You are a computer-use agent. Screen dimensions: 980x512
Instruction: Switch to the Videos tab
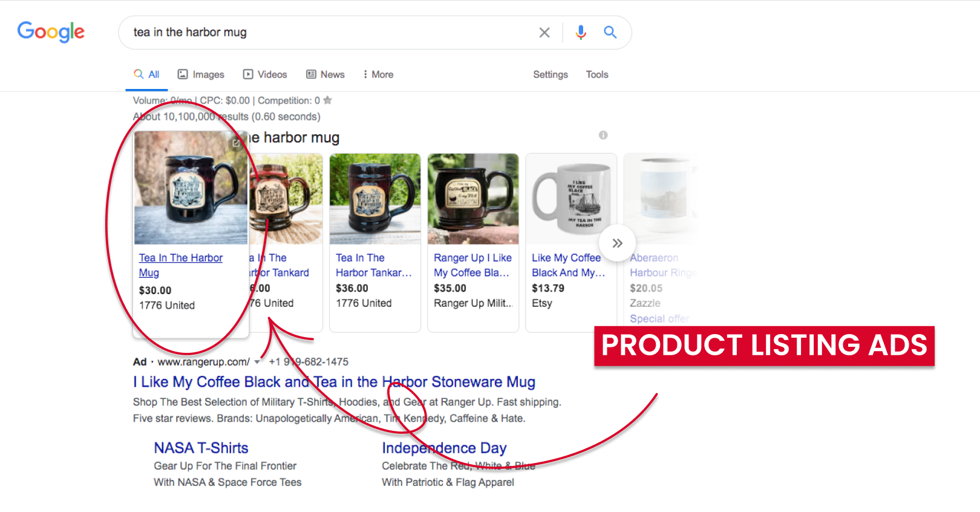pyautogui.click(x=265, y=74)
